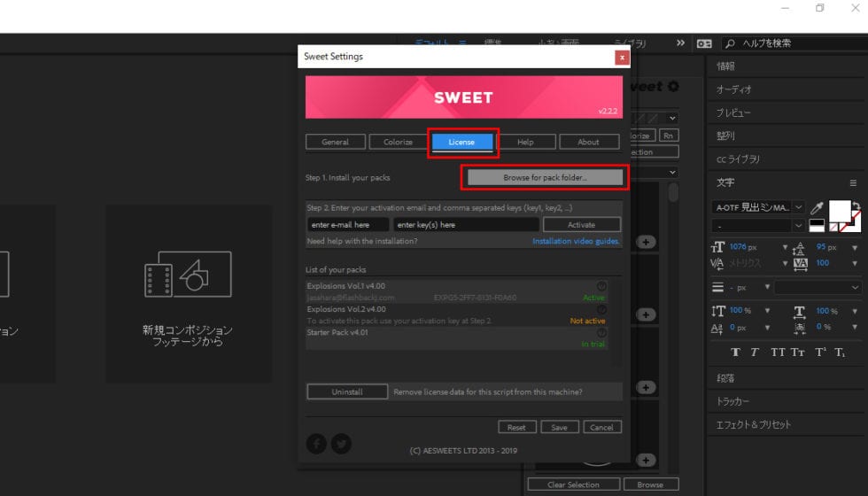
Task: Select the License tab
Action: click(461, 143)
